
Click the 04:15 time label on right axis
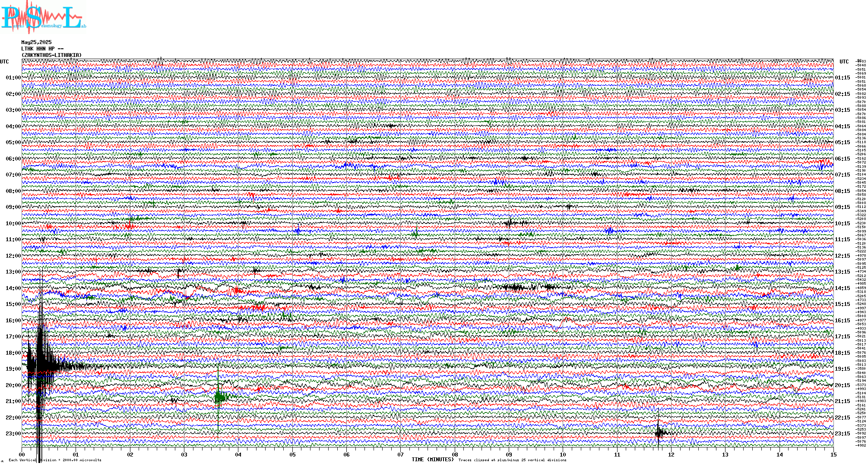click(843, 126)
